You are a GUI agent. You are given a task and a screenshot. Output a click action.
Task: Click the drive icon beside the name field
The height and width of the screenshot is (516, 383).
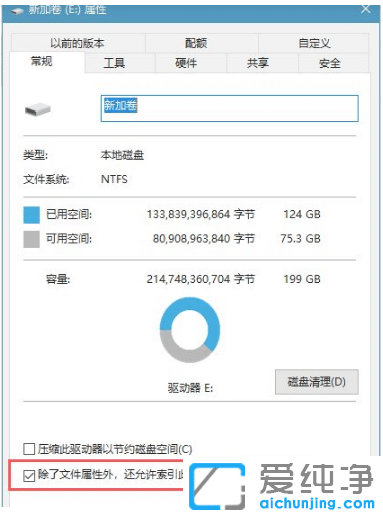[38, 109]
